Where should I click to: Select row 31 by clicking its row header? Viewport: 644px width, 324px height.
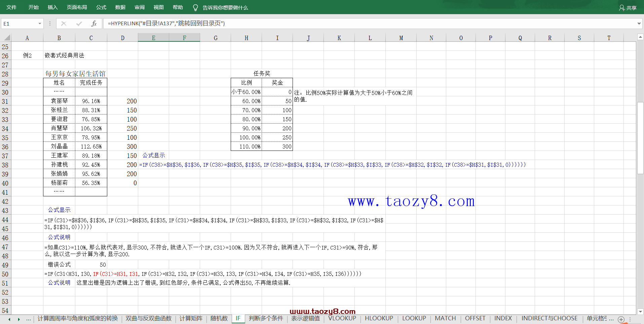[x=5, y=101]
